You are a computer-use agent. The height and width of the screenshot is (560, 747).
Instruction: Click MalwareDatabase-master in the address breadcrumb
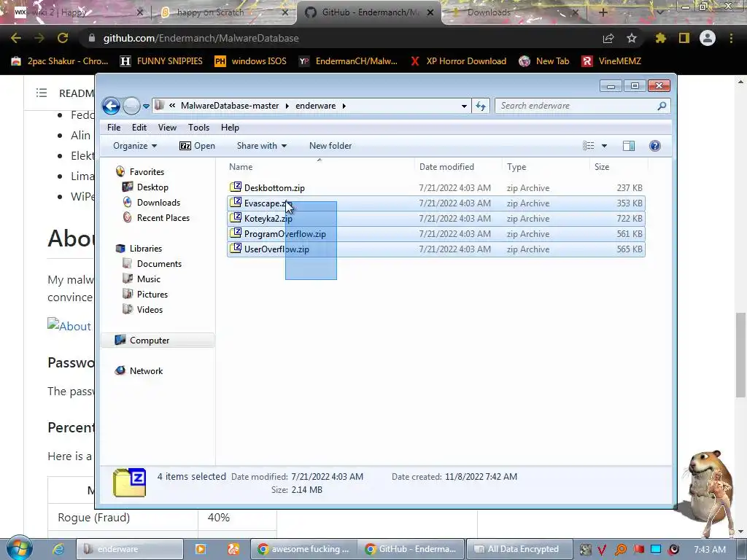tap(230, 106)
